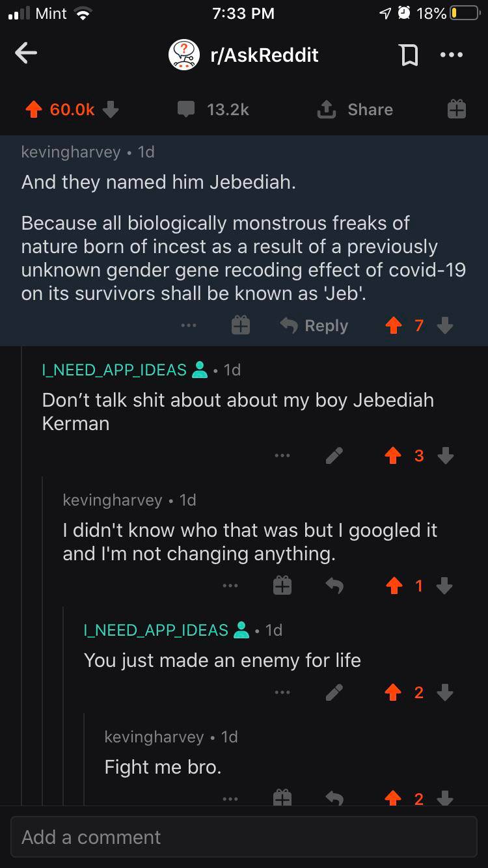Share the post
Image resolution: width=488 pixels, height=868 pixels.
[355, 110]
